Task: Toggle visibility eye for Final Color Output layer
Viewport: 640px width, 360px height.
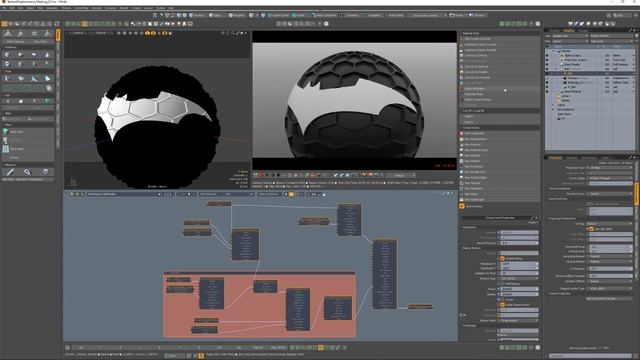Action: [547, 60]
